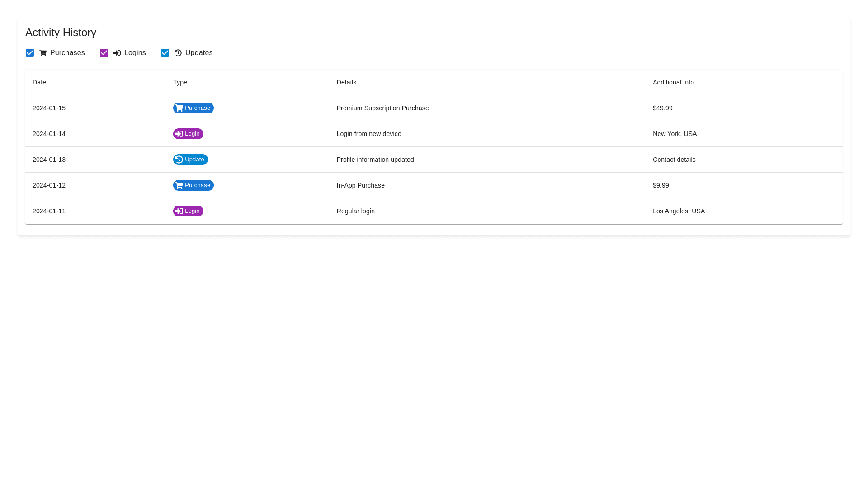The height and width of the screenshot is (488, 868).
Task: Disable the Updates filter checkbox
Action: click(x=165, y=53)
